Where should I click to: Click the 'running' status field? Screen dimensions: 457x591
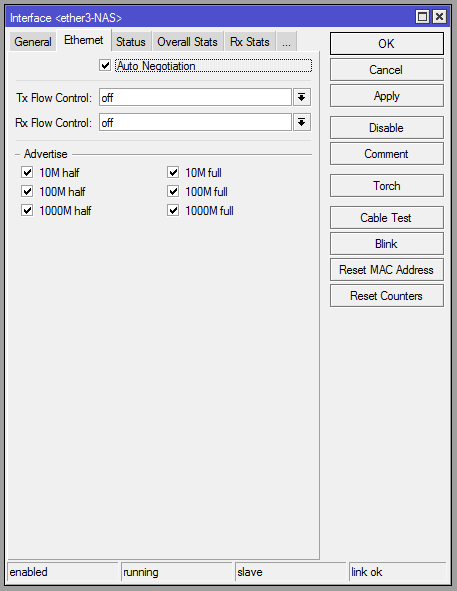pyautogui.click(x=177, y=572)
